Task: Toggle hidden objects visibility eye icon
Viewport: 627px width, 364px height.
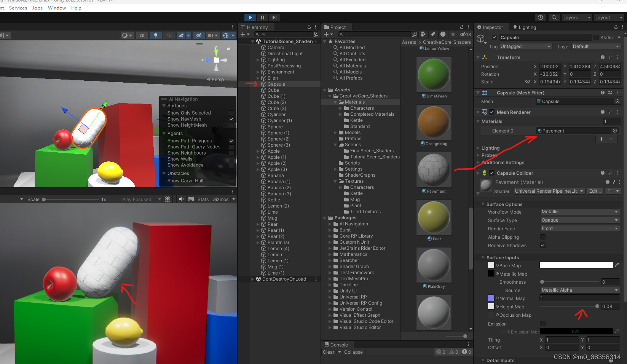Action: click(x=198, y=35)
